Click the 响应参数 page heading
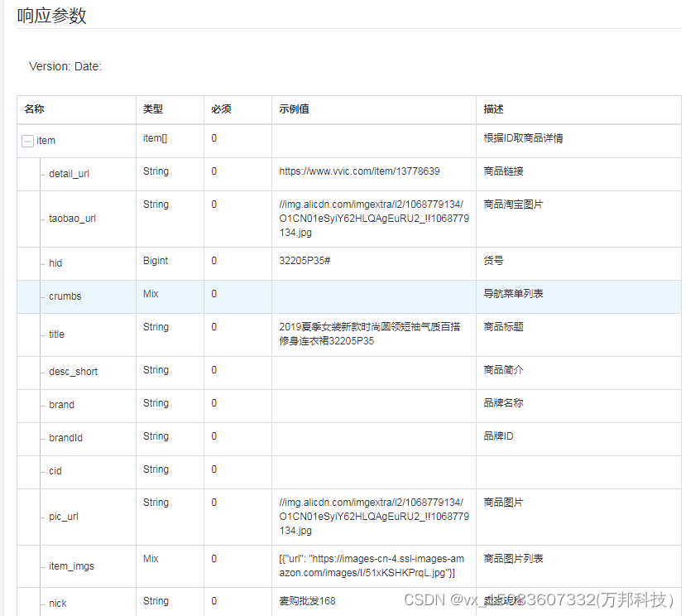Screen dimensions: 686x616 (50, 16)
